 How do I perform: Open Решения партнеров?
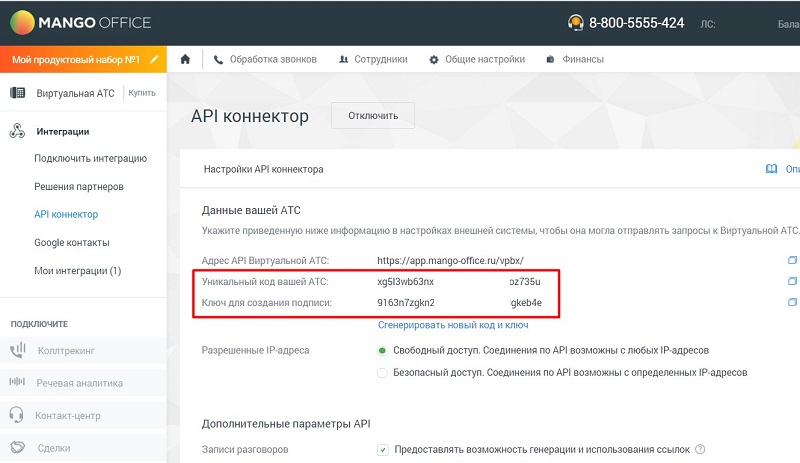79,186
